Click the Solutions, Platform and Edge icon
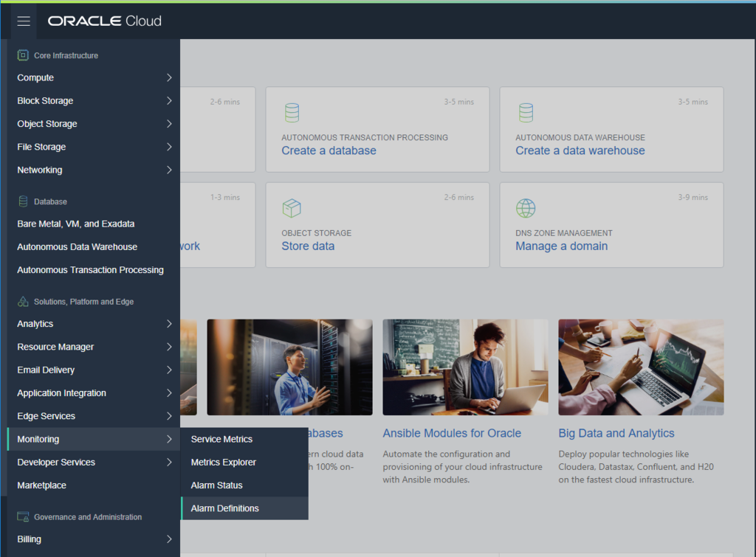The height and width of the screenshot is (557, 756). [23, 302]
